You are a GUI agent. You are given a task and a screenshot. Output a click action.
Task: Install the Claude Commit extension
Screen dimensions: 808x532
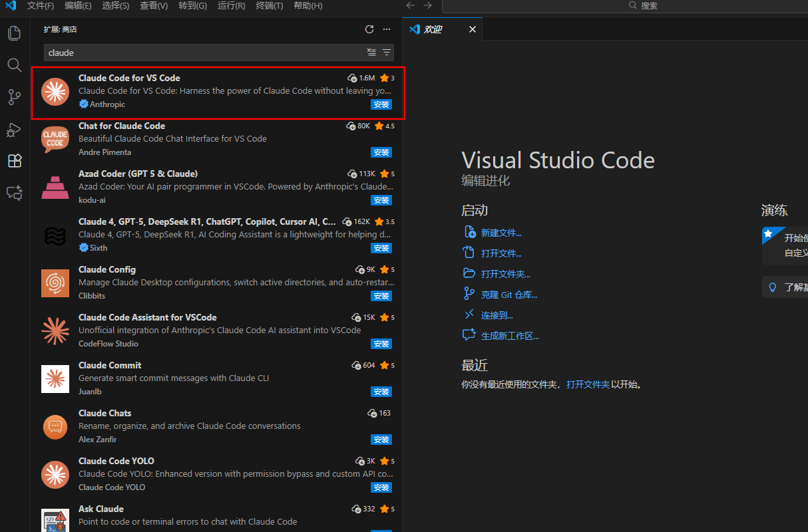pos(381,392)
